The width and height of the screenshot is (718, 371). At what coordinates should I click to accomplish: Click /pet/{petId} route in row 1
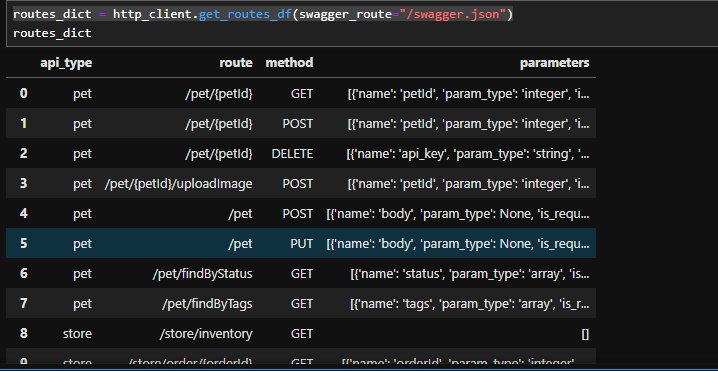[219, 124]
